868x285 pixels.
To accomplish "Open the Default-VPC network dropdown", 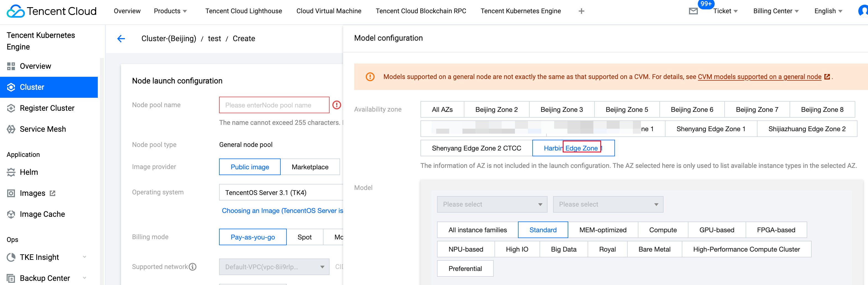I will (274, 267).
